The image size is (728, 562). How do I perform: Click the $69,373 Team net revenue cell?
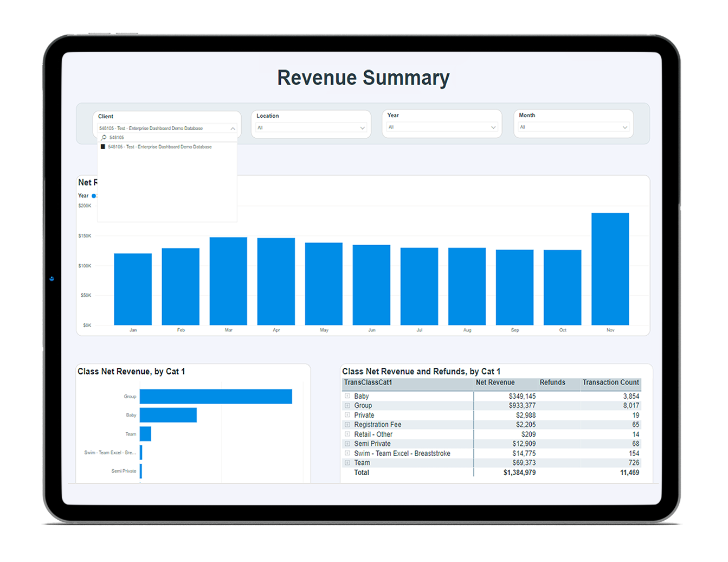(524, 463)
